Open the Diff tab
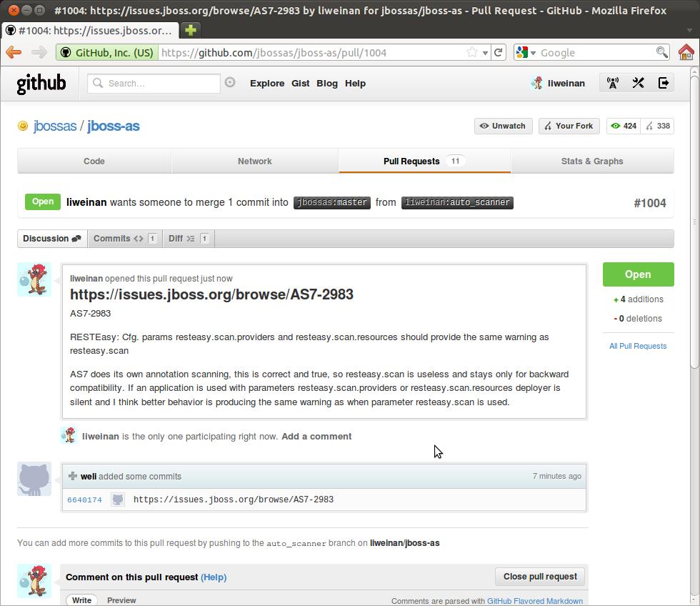 pos(189,239)
